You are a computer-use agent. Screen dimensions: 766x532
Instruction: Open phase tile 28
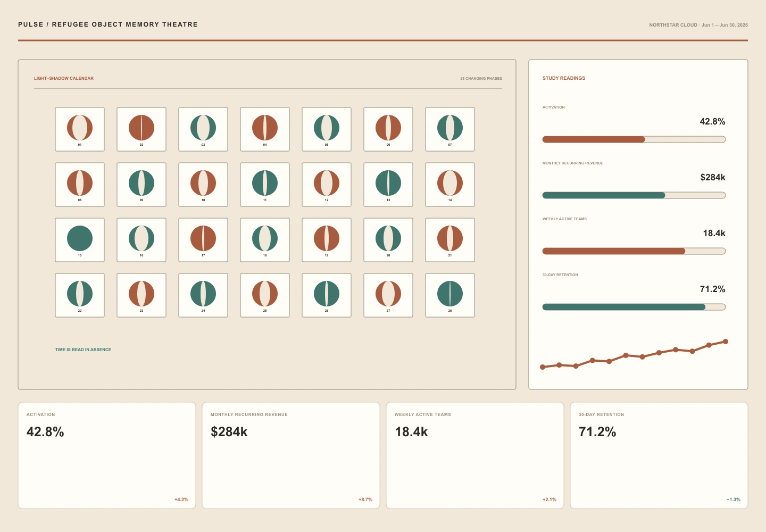pos(450,295)
